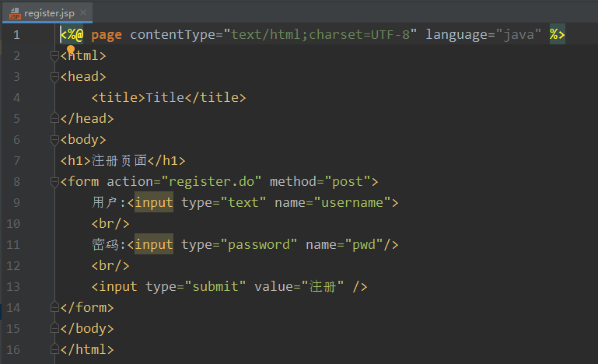
Task: Click the name="pwd" value
Action: tap(364, 244)
